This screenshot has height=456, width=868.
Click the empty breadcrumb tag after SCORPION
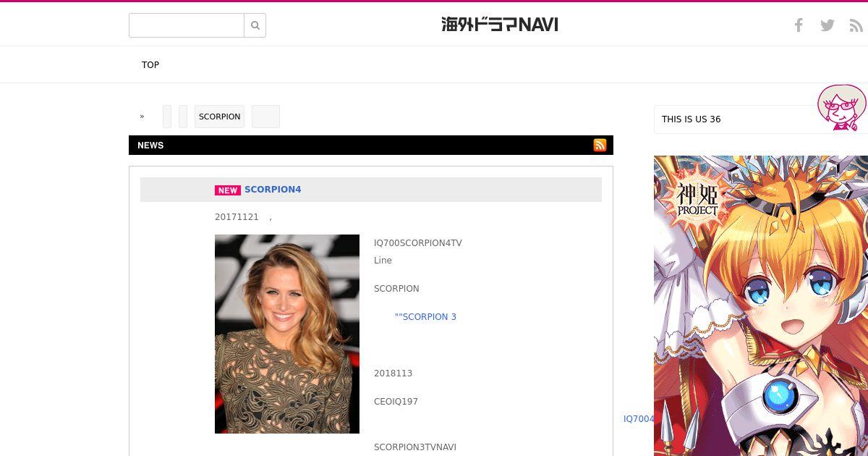(x=265, y=117)
